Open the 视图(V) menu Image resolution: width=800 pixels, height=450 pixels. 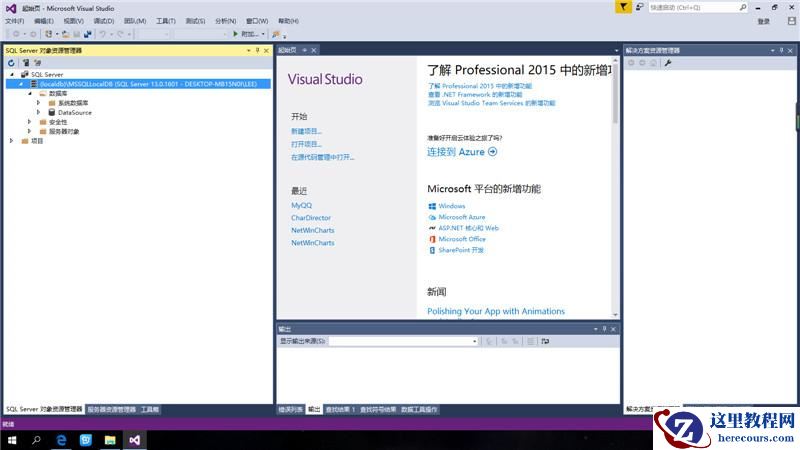tap(73, 21)
